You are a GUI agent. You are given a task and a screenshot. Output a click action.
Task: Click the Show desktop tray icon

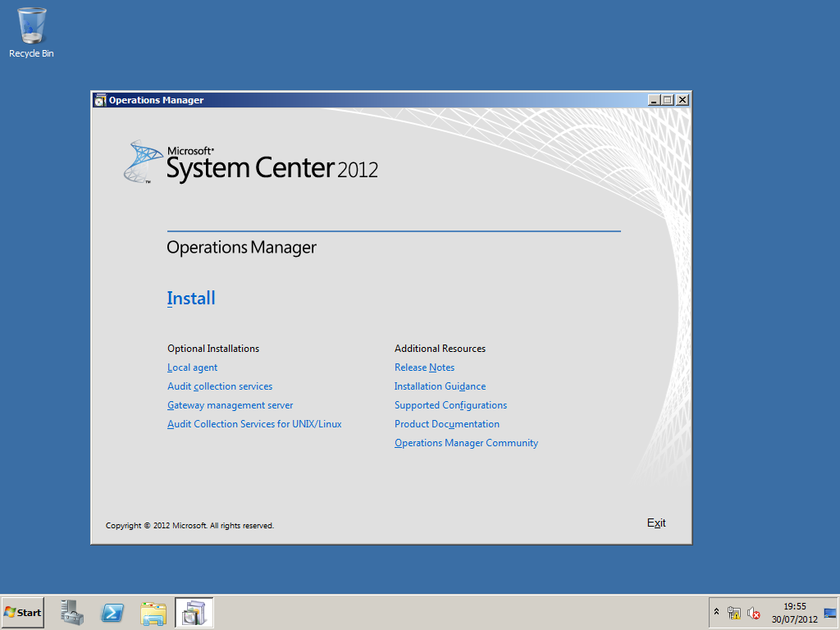(830, 612)
